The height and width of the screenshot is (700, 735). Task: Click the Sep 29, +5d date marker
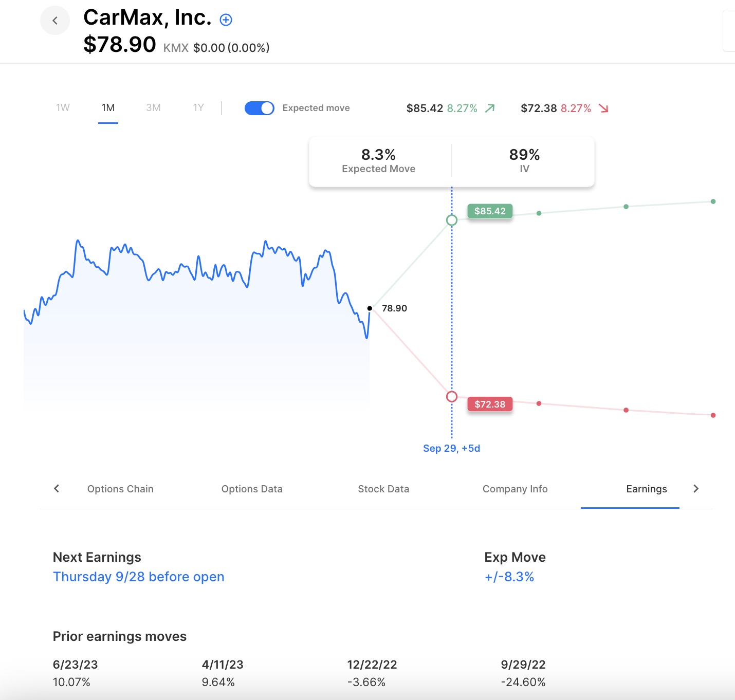pos(451,448)
